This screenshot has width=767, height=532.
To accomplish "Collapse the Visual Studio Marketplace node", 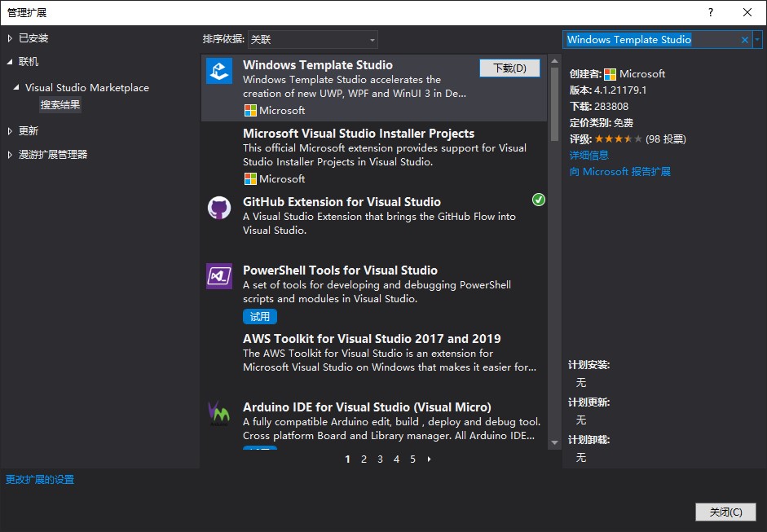I will pos(16,87).
